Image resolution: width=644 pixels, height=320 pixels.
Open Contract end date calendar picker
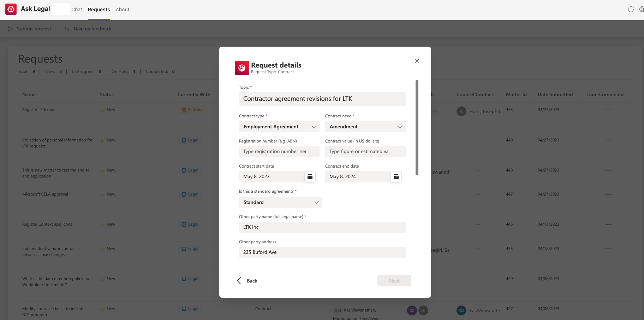pyautogui.click(x=396, y=177)
